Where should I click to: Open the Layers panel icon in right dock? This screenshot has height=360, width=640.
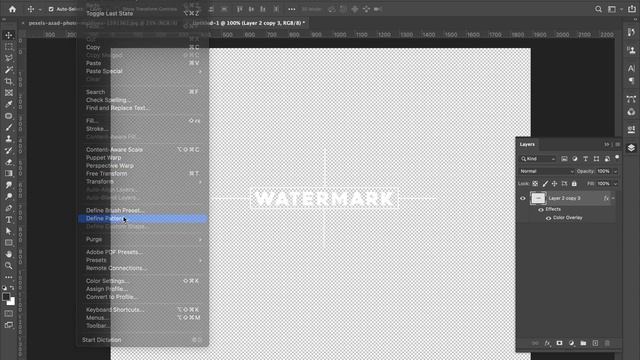click(x=631, y=148)
